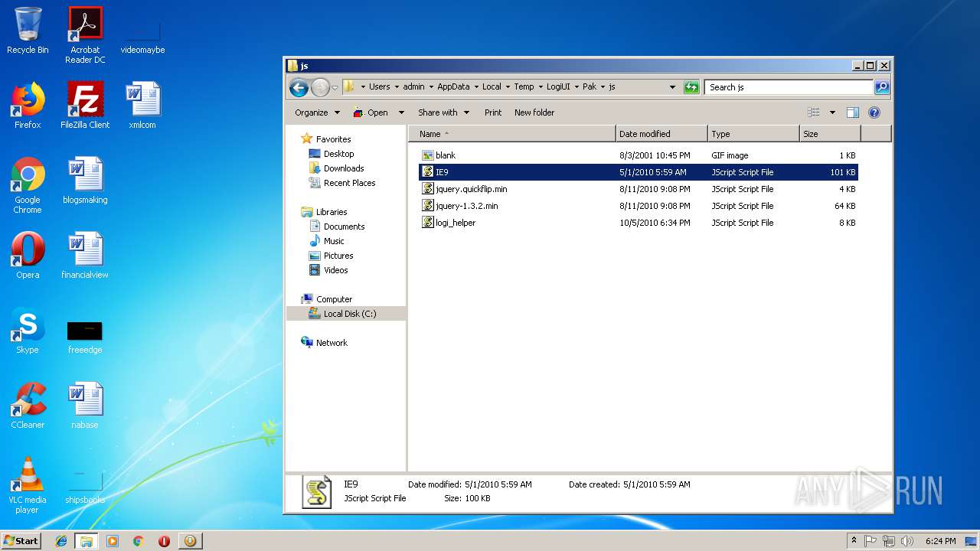Sort by the Size column header

pyautogui.click(x=830, y=134)
